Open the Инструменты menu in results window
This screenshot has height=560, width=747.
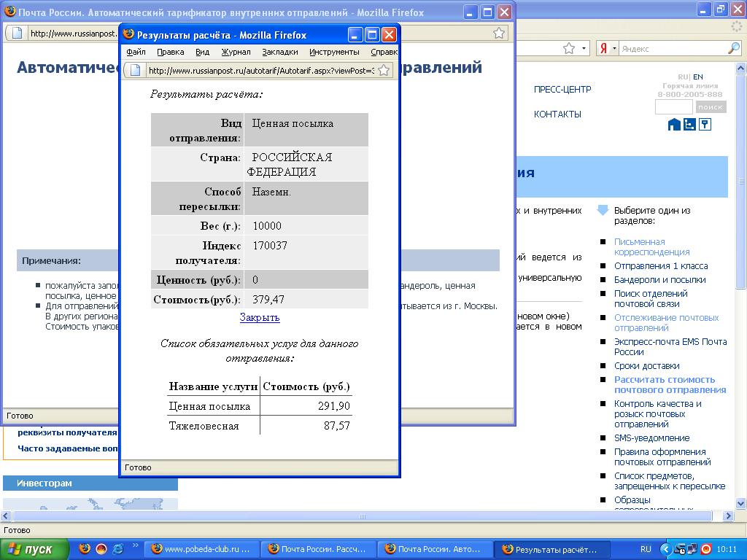(x=334, y=52)
